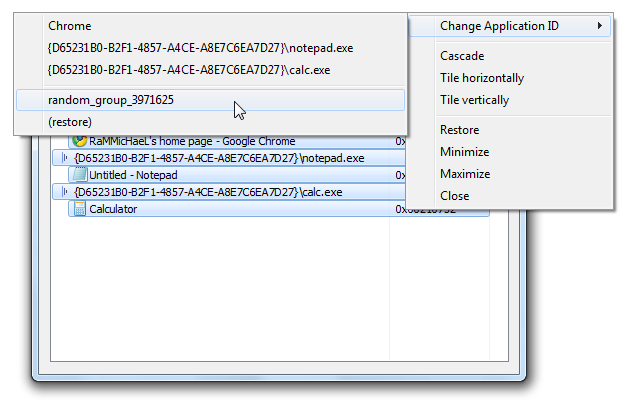636x401 pixels.
Task: Click the Notepad icon beside Untitled - Notepad
Action: click(80, 175)
